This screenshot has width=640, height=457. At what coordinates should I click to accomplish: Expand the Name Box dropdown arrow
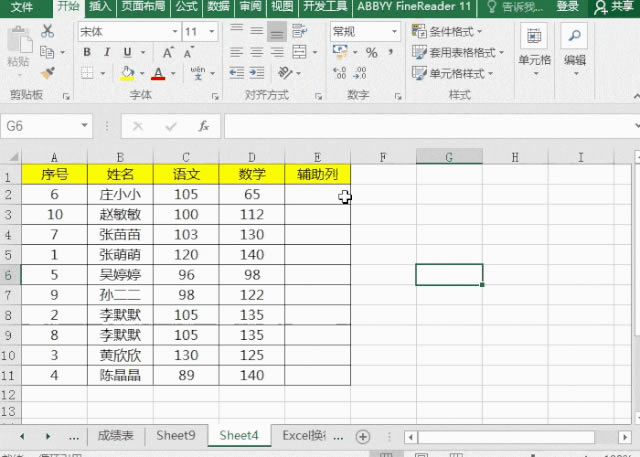coord(84,126)
